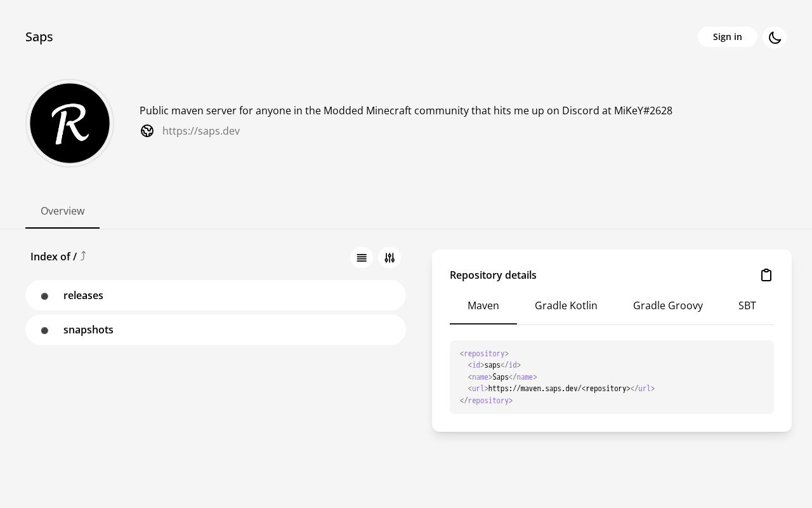This screenshot has height=508, width=812.
Task: Open the https://saps.dev link
Action: tap(201, 131)
